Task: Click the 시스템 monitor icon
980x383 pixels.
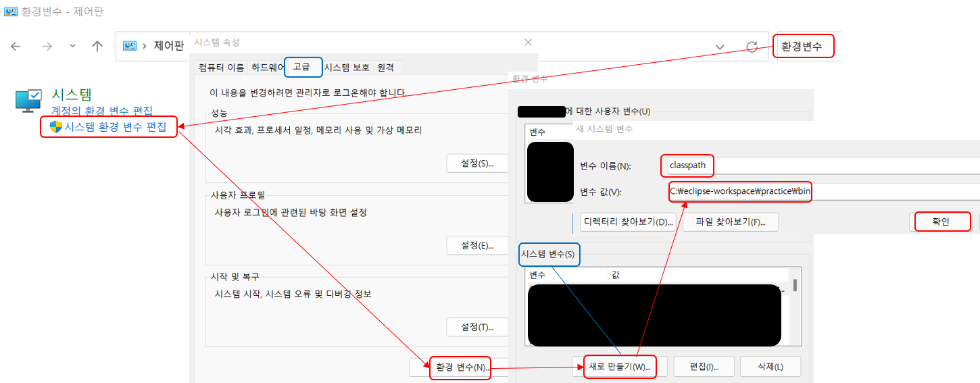Action: tap(29, 99)
